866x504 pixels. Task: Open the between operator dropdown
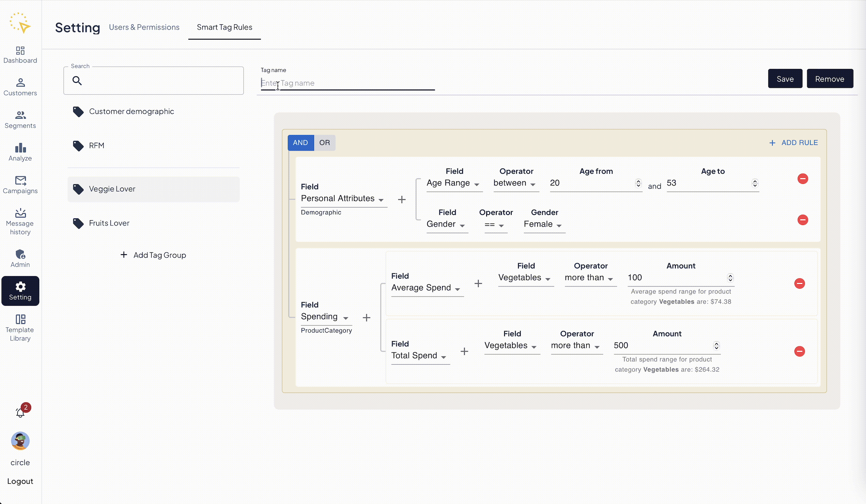pyautogui.click(x=514, y=183)
